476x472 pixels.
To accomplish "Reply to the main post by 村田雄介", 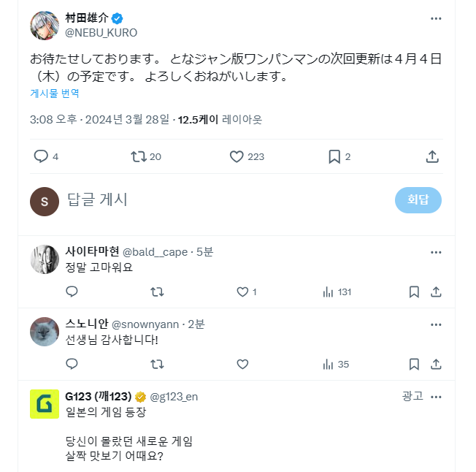I will tap(41, 156).
